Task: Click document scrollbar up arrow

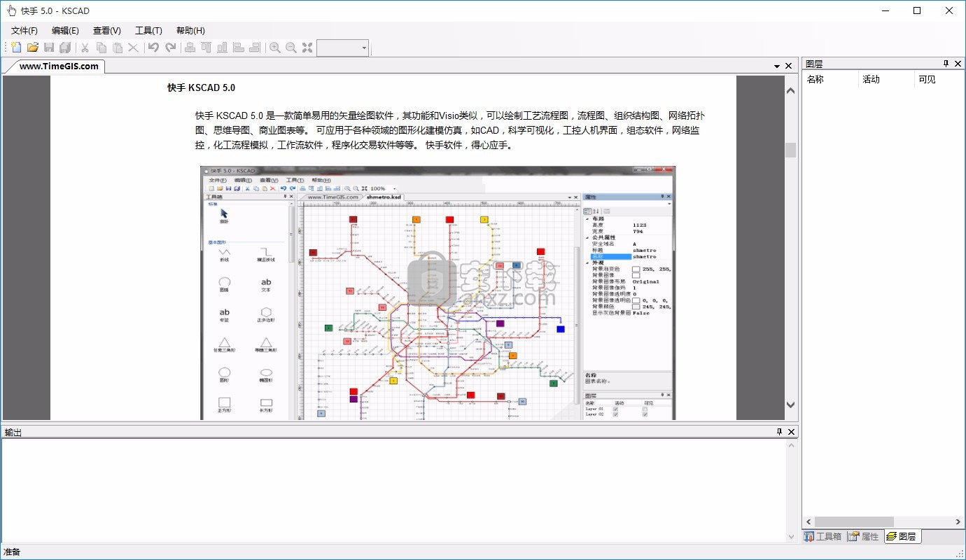Action: tap(790, 91)
